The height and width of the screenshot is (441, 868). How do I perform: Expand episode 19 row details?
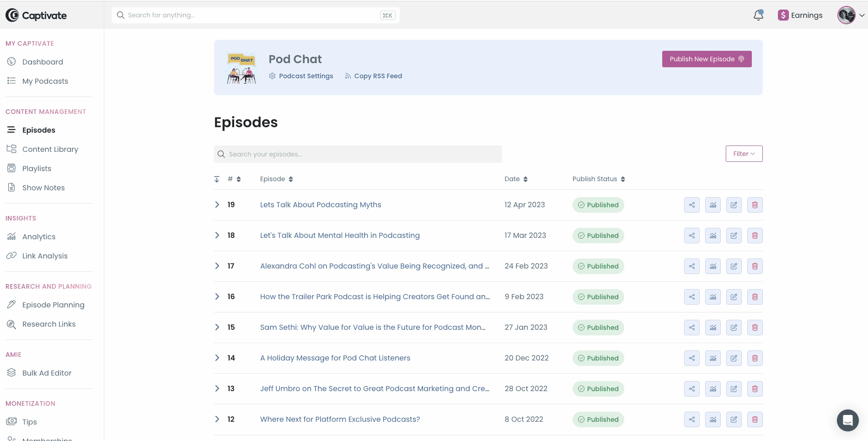(x=217, y=204)
